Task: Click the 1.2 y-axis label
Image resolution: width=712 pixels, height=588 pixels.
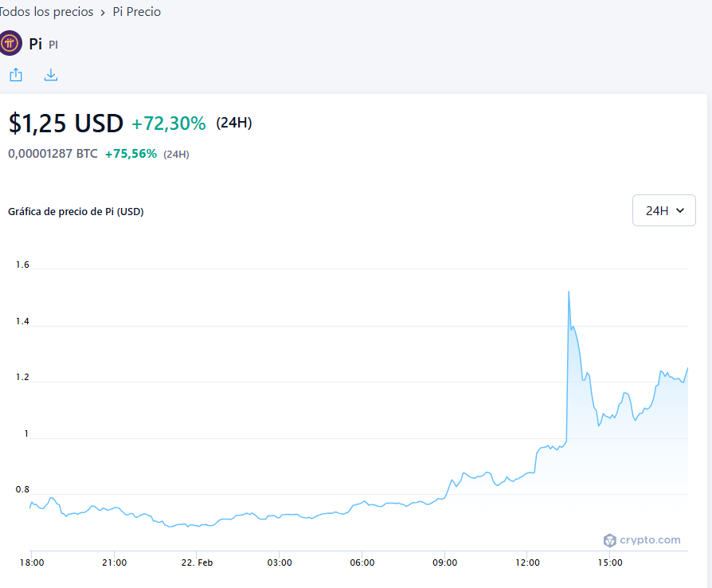Action: click(x=22, y=377)
